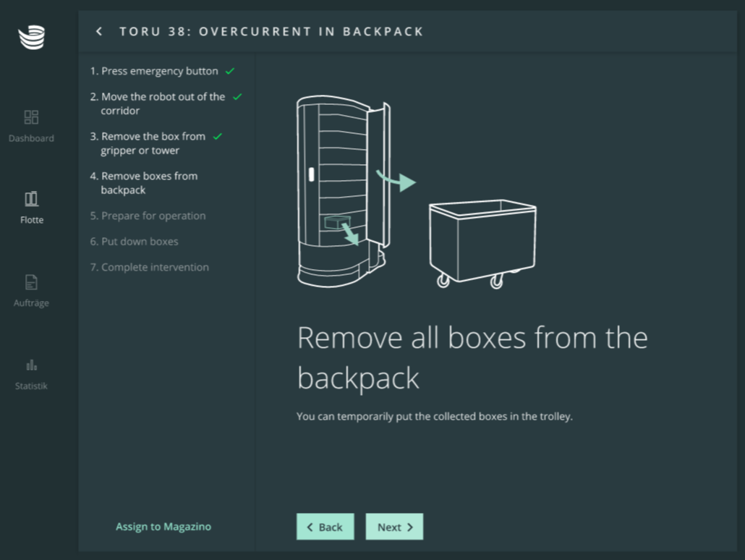Click the checkmark for Remove the box step
745x560 pixels.
pyautogui.click(x=218, y=137)
